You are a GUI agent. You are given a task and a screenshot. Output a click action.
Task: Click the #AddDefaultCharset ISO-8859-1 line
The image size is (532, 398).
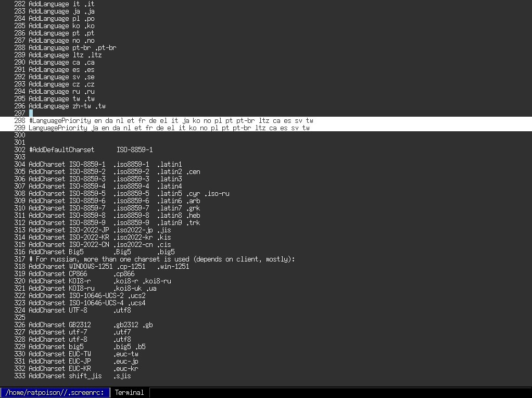(91, 150)
